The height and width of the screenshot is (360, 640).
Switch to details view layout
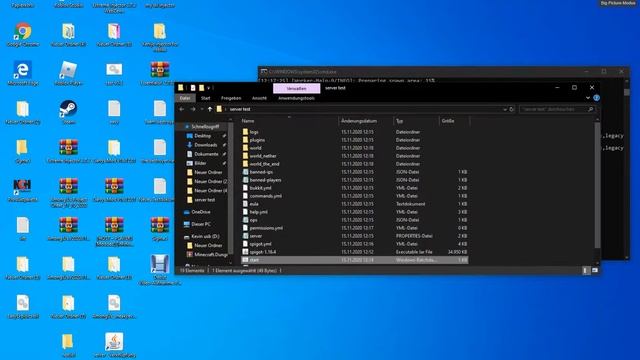pos(586,270)
